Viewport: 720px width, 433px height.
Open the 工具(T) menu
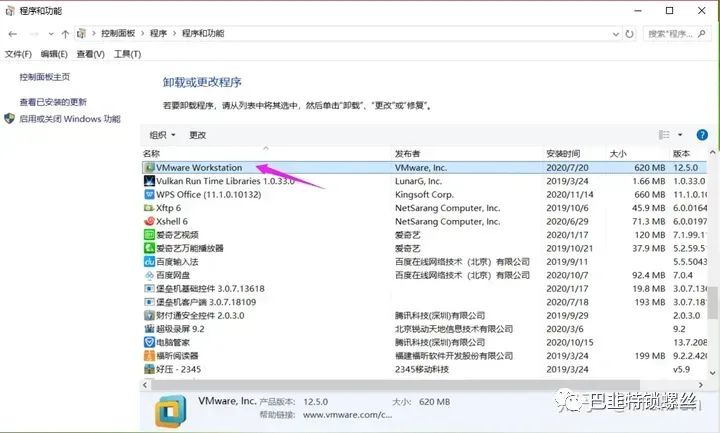pos(127,54)
